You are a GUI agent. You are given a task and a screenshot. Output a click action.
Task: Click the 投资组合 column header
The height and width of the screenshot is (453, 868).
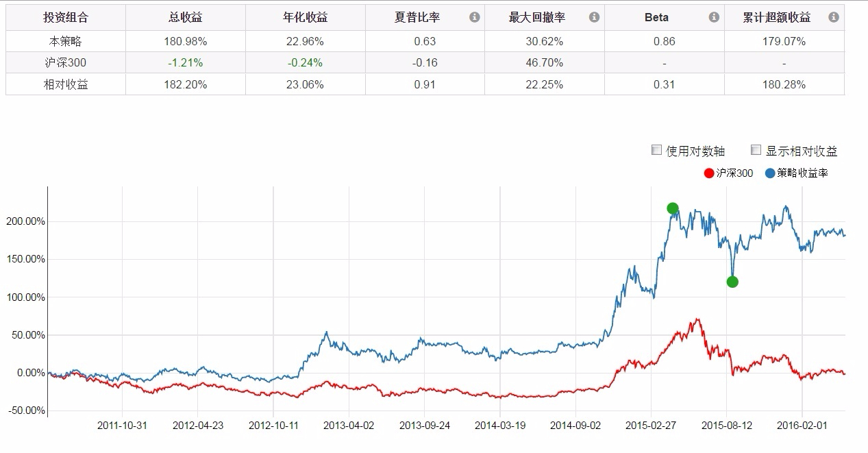(66, 17)
